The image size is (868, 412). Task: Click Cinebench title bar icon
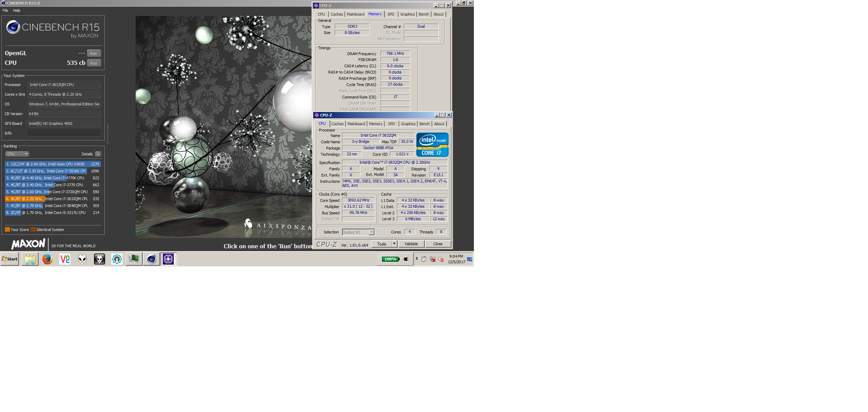(3, 3)
